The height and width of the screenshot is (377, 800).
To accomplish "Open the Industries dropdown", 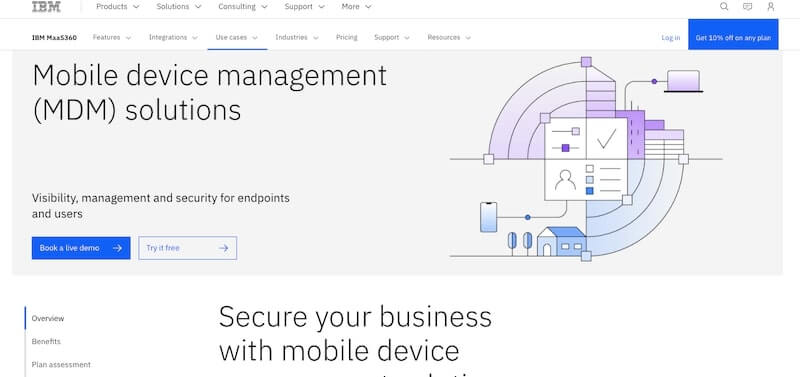I will click(x=297, y=37).
